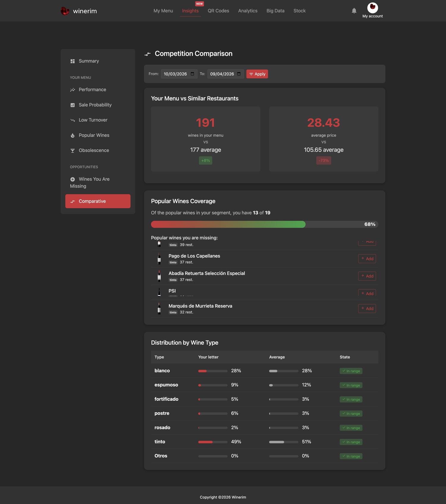Select Summary in the sidebar
446x504 pixels.
click(98, 61)
